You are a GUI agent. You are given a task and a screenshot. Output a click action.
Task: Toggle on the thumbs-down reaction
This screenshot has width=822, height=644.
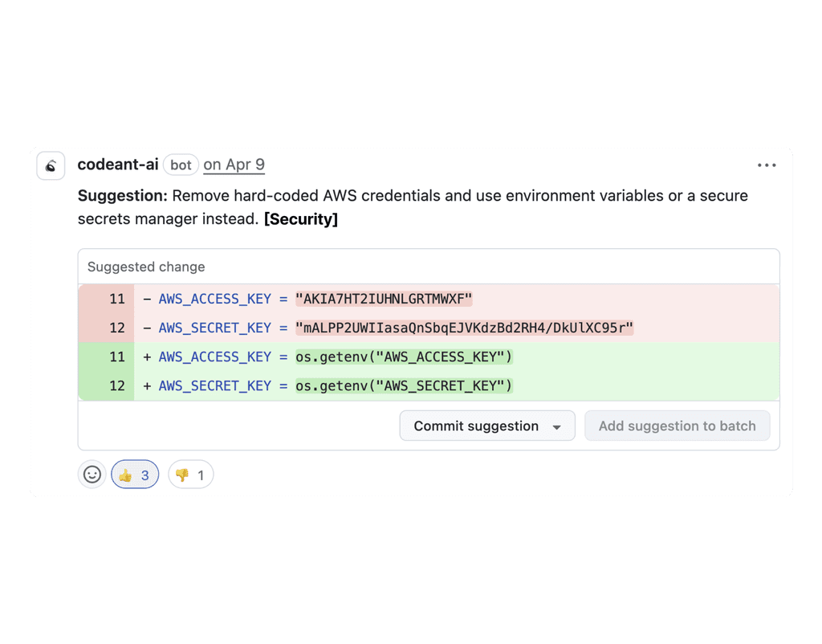[190, 475]
